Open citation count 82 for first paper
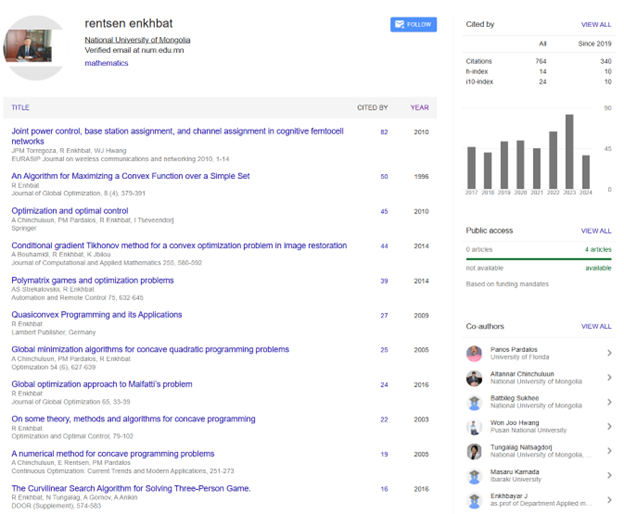The height and width of the screenshot is (514, 624). 383,132
